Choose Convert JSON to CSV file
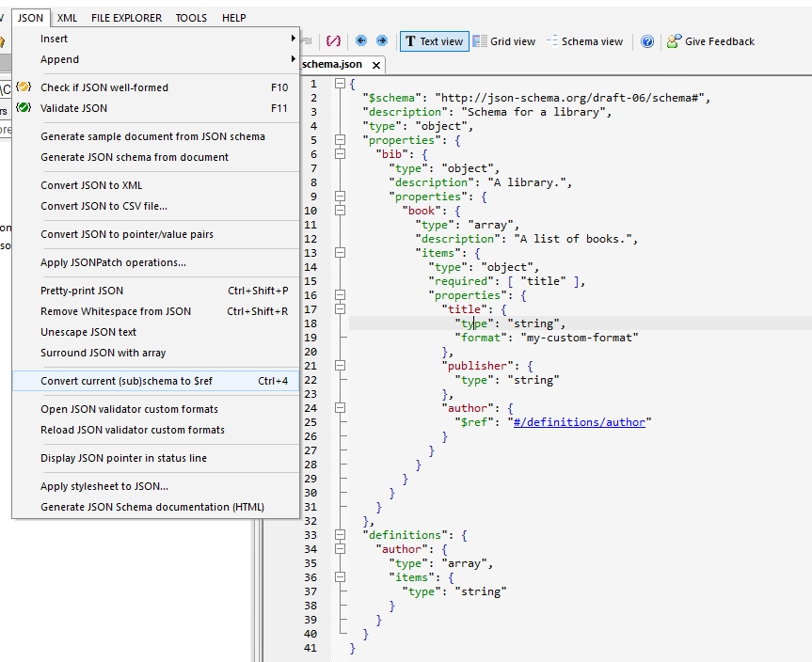The width and height of the screenshot is (812, 662). pyautogui.click(x=156, y=206)
